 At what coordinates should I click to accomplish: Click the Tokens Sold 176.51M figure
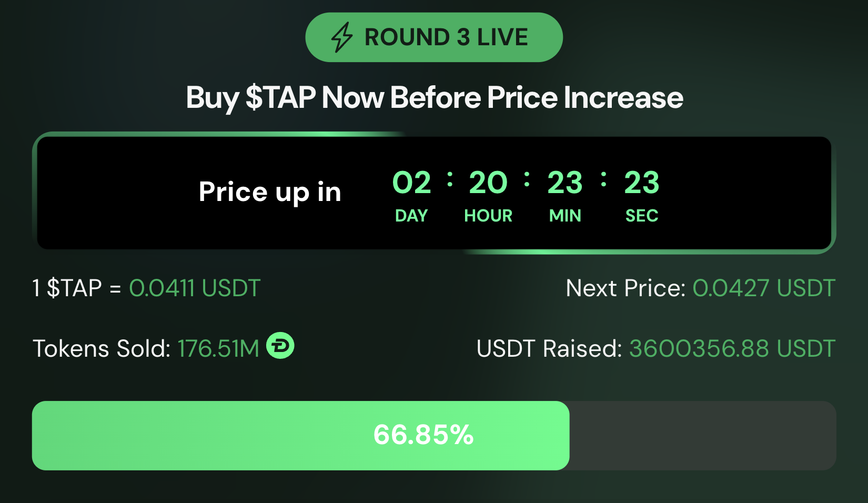(x=218, y=349)
